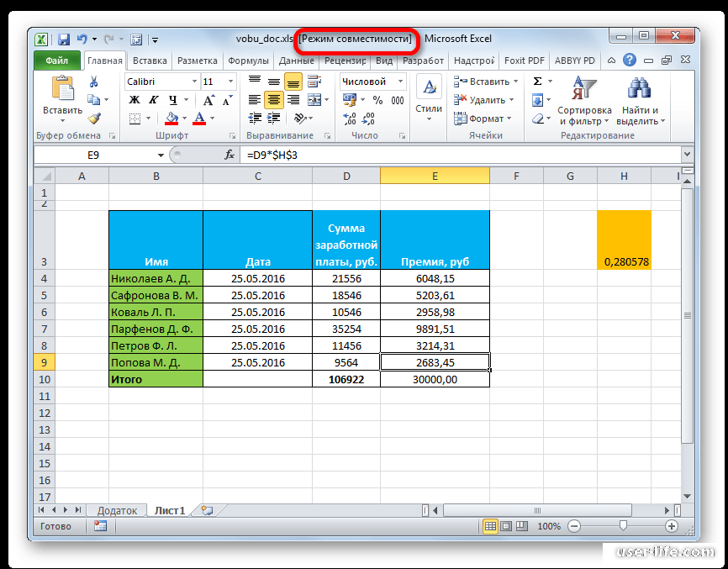Click the Undo arrow icon
The height and width of the screenshot is (569, 728).
pyautogui.click(x=82, y=39)
